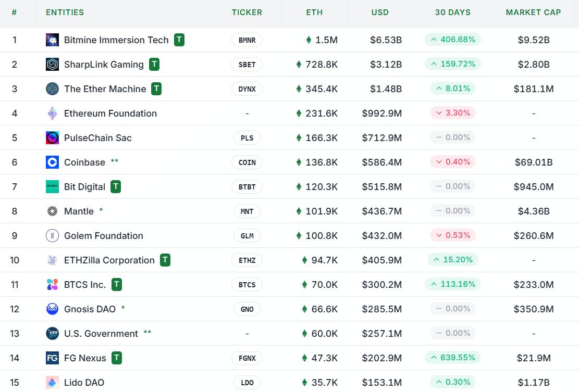Click the ETHZilla Corporation logo icon

[x=52, y=260]
